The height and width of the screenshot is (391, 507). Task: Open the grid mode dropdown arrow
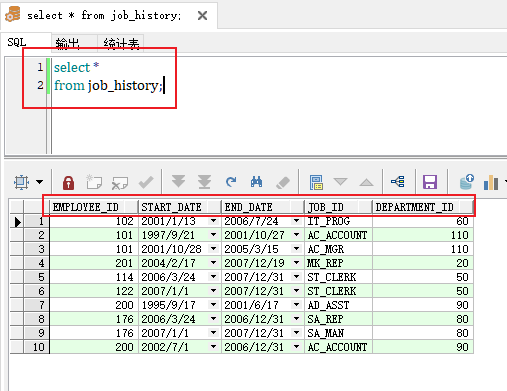[39, 182]
